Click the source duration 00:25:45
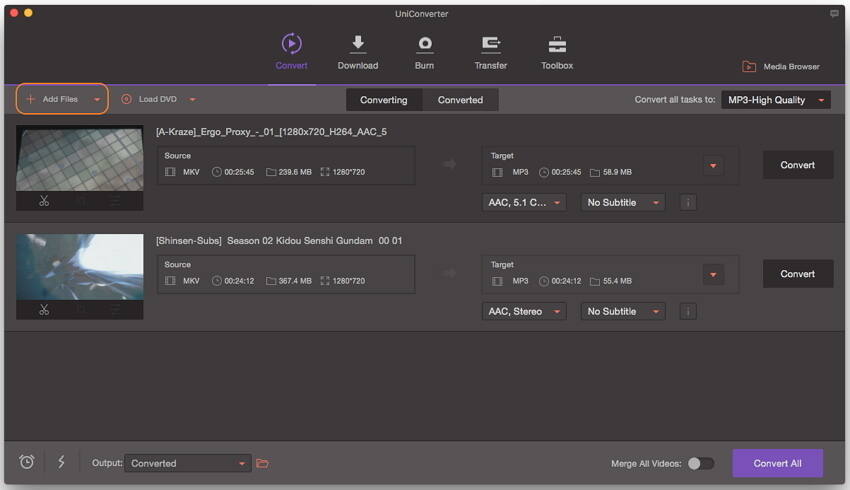The image size is (850, 490). [239, 172]
